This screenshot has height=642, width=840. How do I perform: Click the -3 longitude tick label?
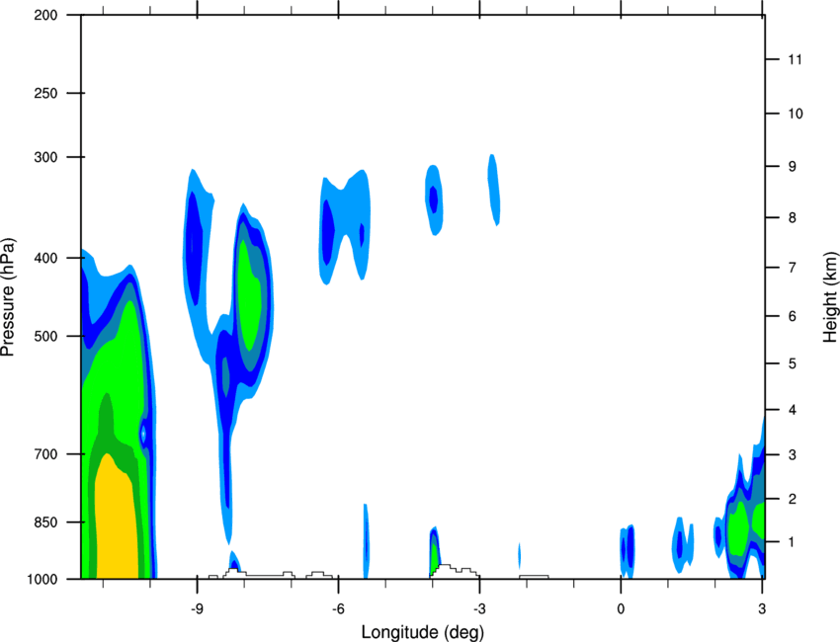tap(479, 608)
